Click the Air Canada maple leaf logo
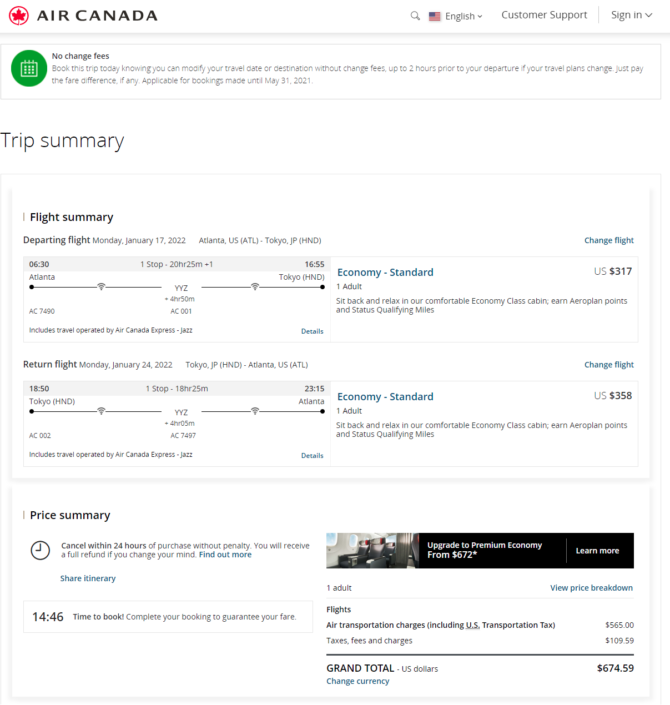This screenshot has width=670, height=705. point(18,16)
